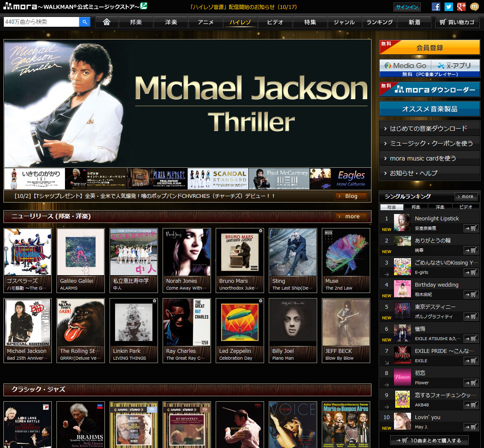Open the アニメ menu
Screen dimensions: 484x448
[x=205, y=22]
